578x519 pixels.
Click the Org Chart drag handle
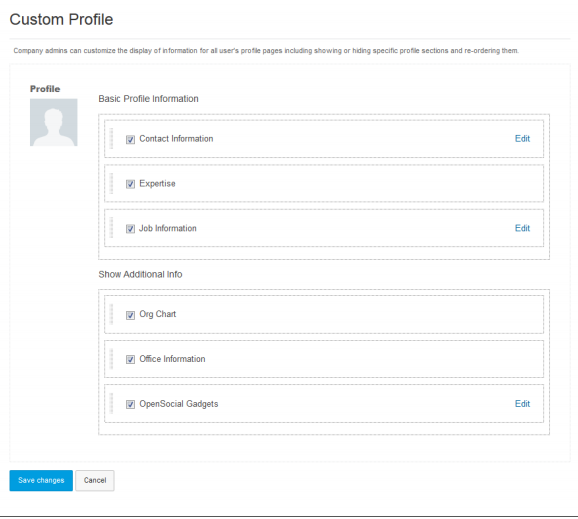point(111,314)
